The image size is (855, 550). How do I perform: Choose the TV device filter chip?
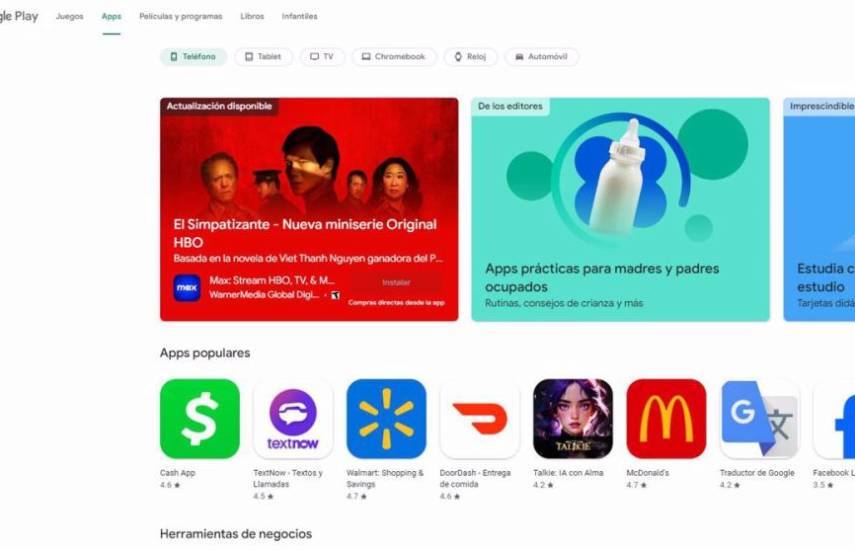click(322, 57)
